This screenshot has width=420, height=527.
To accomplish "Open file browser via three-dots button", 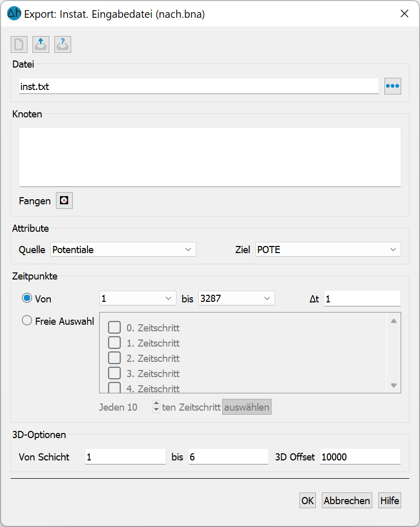I will point(393,86).
